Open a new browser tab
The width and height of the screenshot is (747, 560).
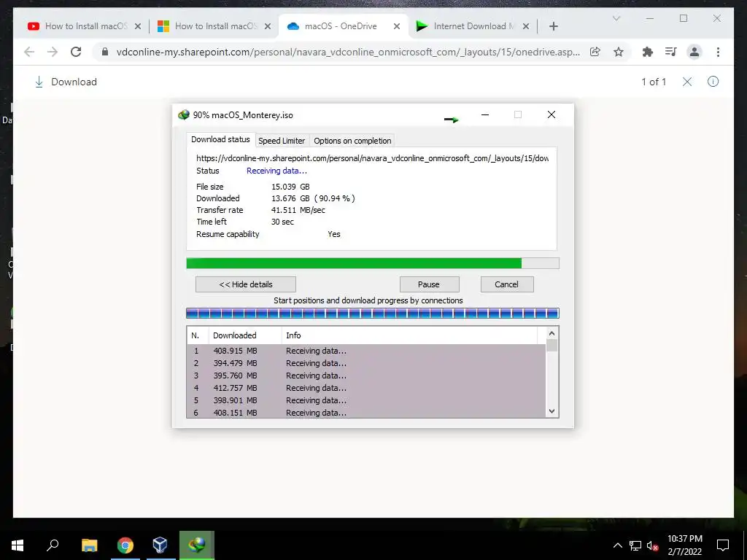pos(553,27)
